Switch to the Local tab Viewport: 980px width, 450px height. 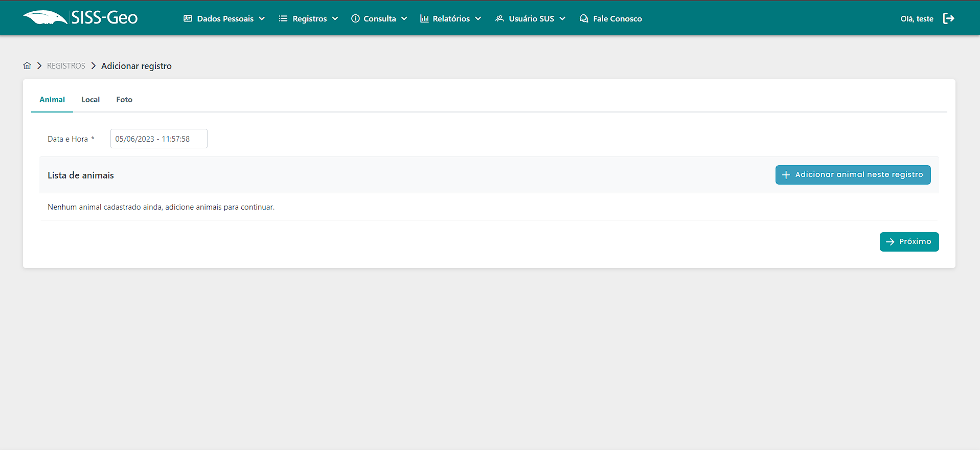[x=90, y=100]
